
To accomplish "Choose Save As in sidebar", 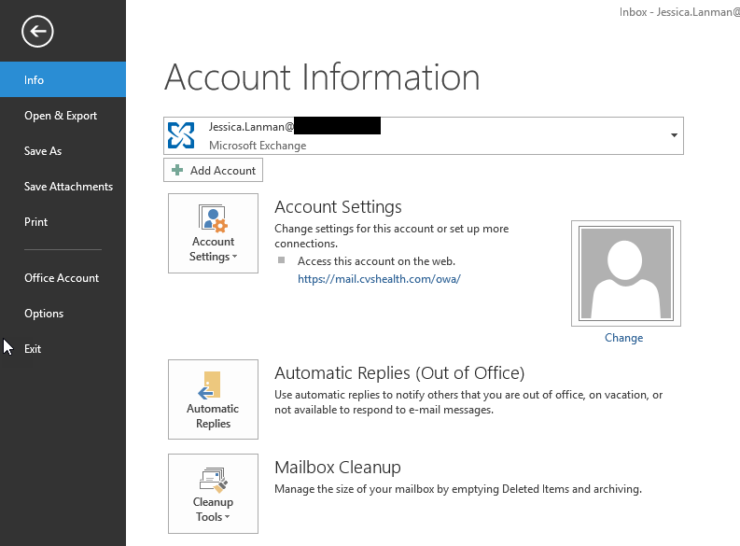I will click(63, 151).
